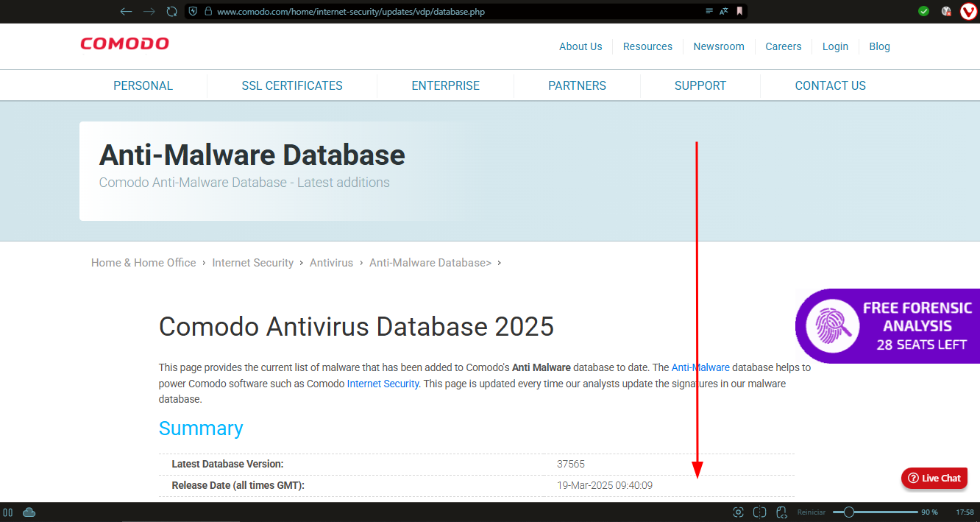Click the Comodo Antivirus Database 2025 heading
The image size is (980, 522).
pyautogui.click(x=356, y=326)
